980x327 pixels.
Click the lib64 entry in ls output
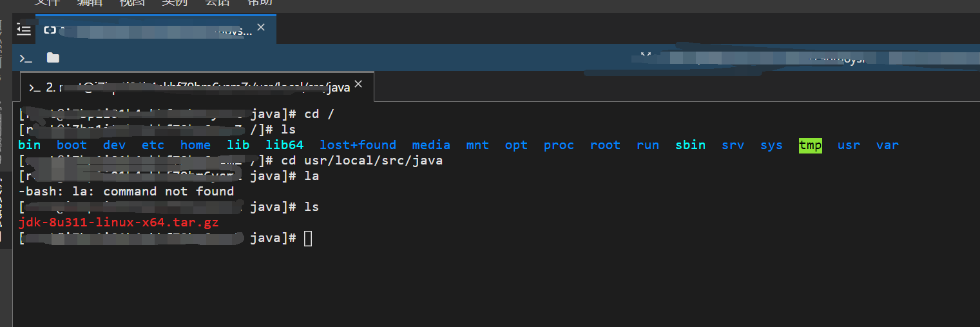[284, 145]
